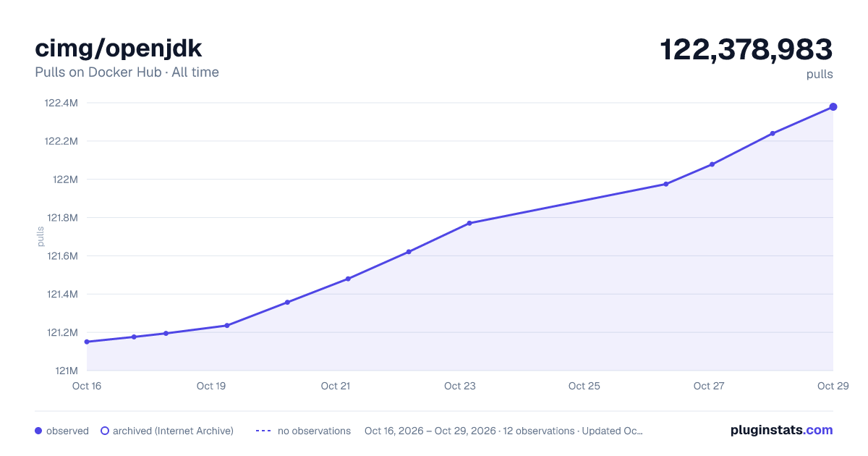Click the date range and observations footer text
Viewport: 868px width, 456px height.
(x=503, y=431)
